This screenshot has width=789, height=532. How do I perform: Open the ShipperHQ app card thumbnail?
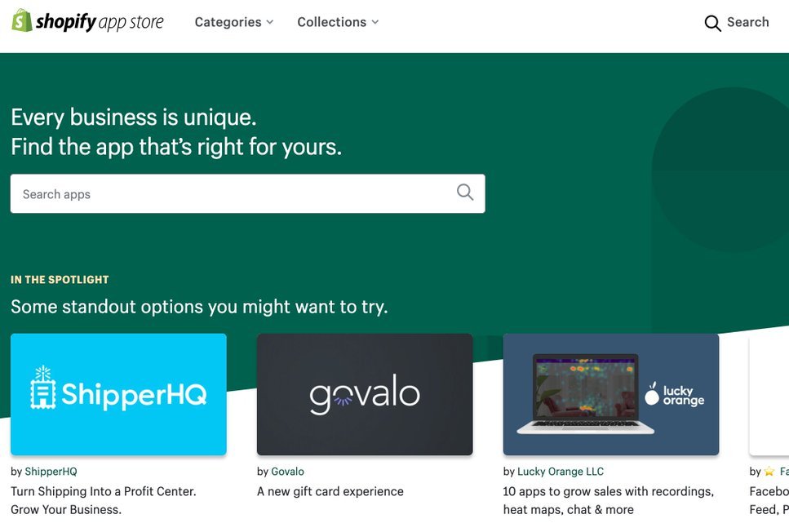(118, 394)
